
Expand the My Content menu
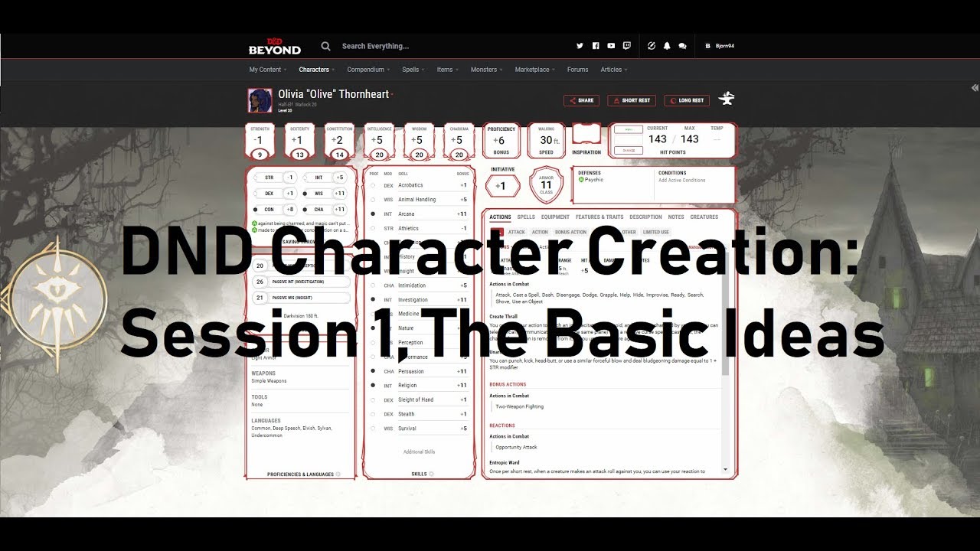267,70
